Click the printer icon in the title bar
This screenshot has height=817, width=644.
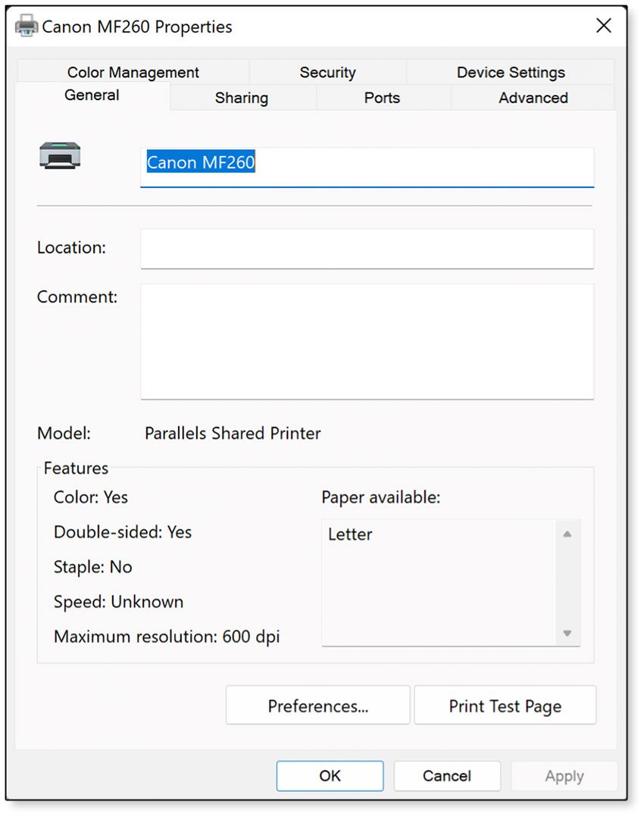(25, 25)
